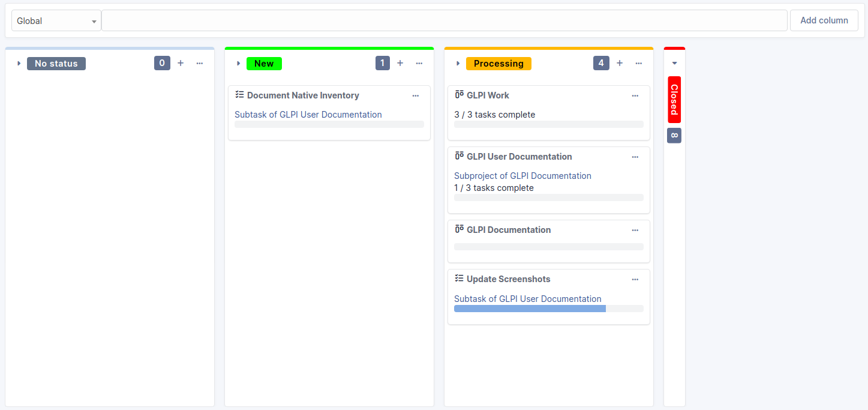
Task: Open Update Screenshots card options menu
Action: (x=635, y=279)
